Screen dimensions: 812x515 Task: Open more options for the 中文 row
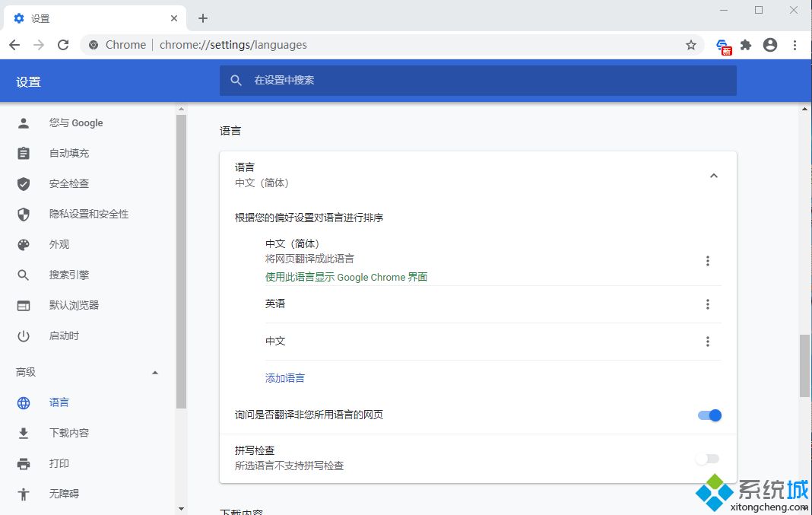pyautogui.click(x=707, y=342)
